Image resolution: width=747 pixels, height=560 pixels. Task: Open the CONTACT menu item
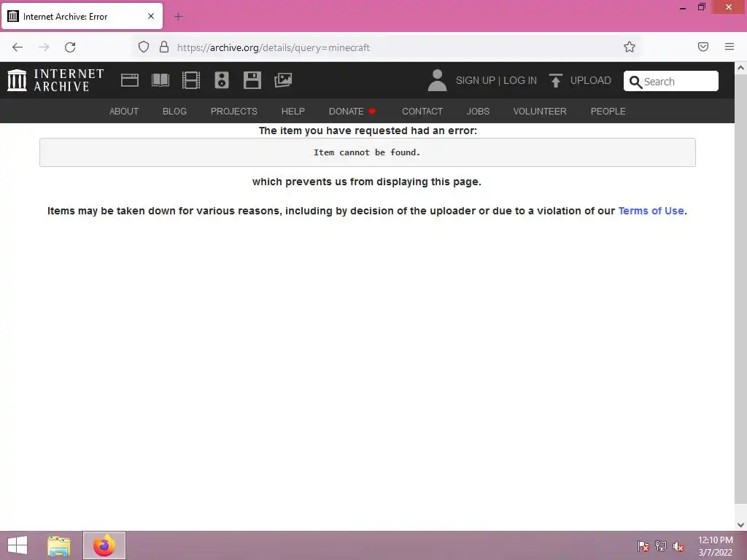click(x=422, y=112)
